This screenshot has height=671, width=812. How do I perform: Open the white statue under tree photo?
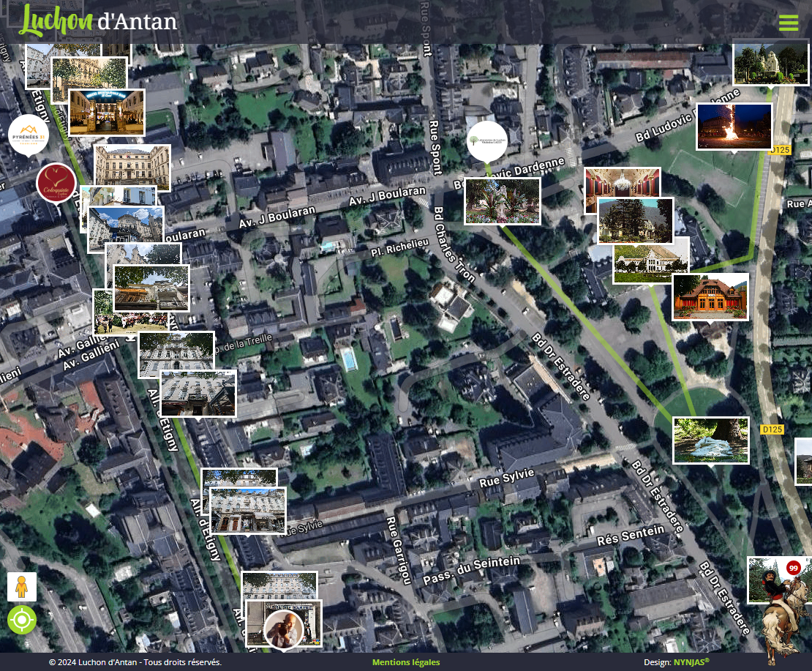tap(711, 440)
